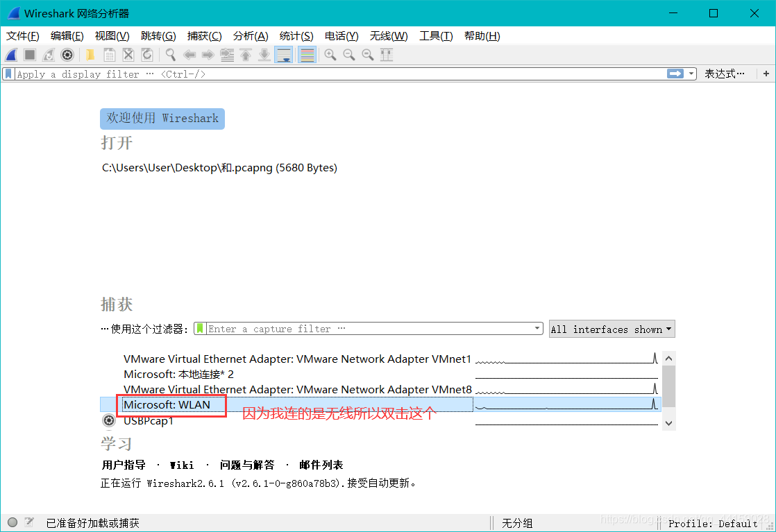The width and height of the screenshot is (776, 532).
Task: Open the 编辑(E) menu
Action: pyautogui.click(x=67, y=36)
